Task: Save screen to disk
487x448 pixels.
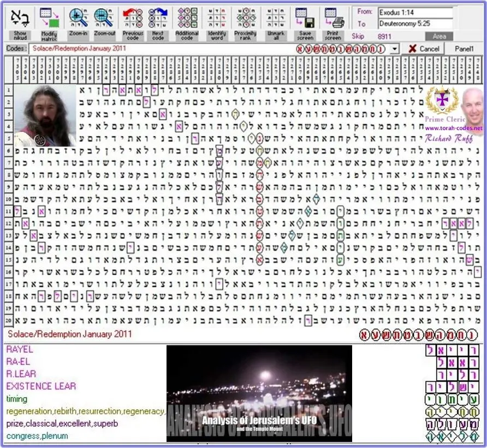Action: pyautogui.click(x=305, y=17)
